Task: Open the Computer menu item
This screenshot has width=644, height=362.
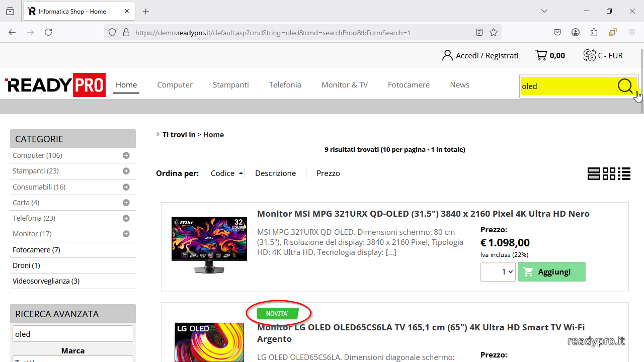Action: pyautogui.click(x=175, y=84)
